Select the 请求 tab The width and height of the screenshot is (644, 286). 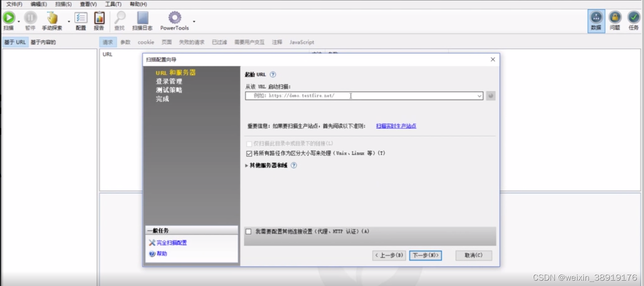click(x=108, y=42)
